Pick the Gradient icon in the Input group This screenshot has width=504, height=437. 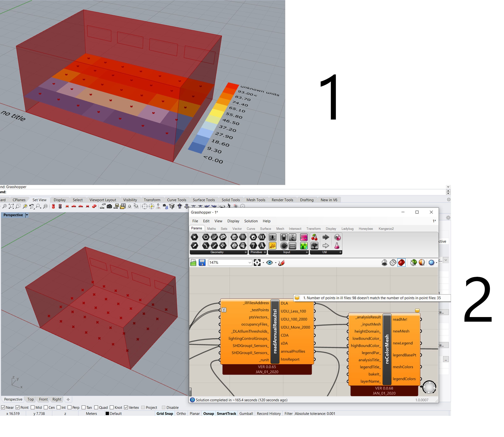click(x=304, y=237)
